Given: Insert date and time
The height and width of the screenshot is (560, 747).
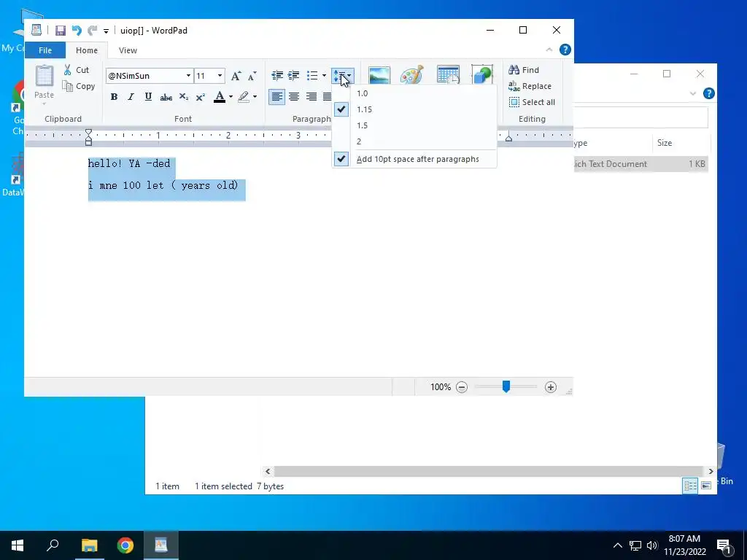Looking at the screenshot, I should click(x=448, y=75).
